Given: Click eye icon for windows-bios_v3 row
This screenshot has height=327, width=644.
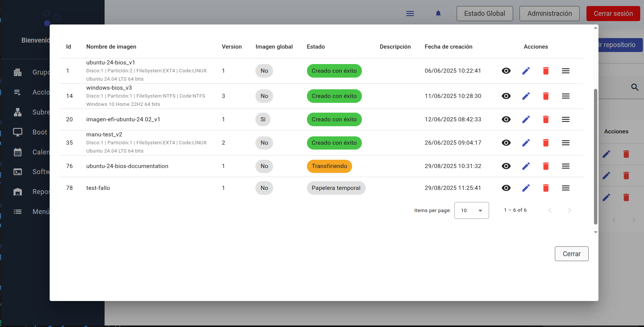Looking at the screenshot, I should click(x=506, y=96).
